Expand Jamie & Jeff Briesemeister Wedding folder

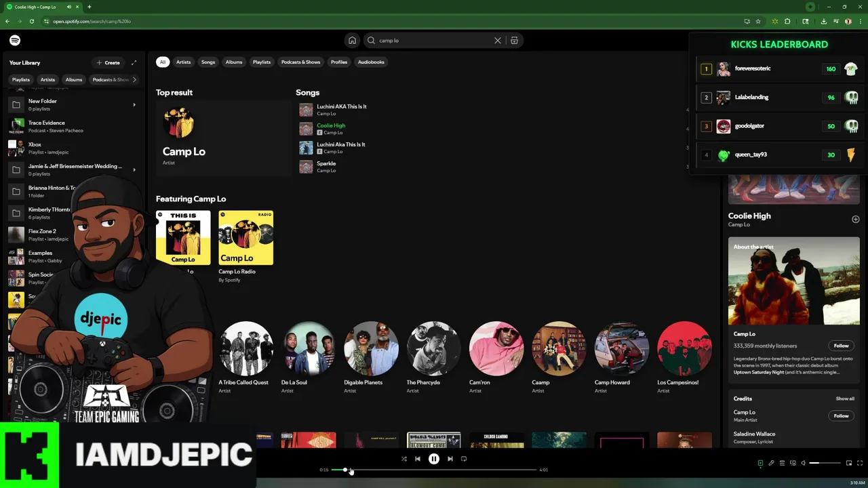click(x=134, y=169)
